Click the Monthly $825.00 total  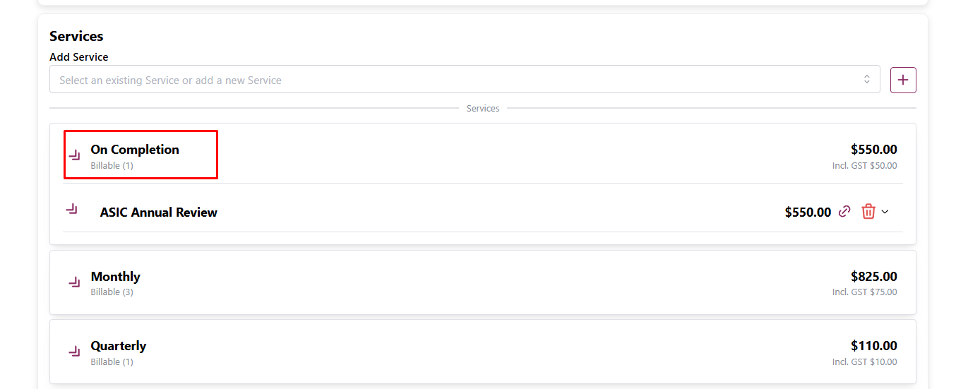click(873, 277)
